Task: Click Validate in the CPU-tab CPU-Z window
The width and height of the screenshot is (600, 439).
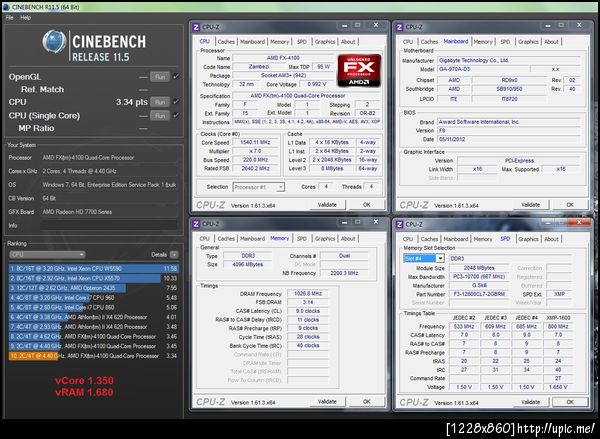Action: click(327, 205)
